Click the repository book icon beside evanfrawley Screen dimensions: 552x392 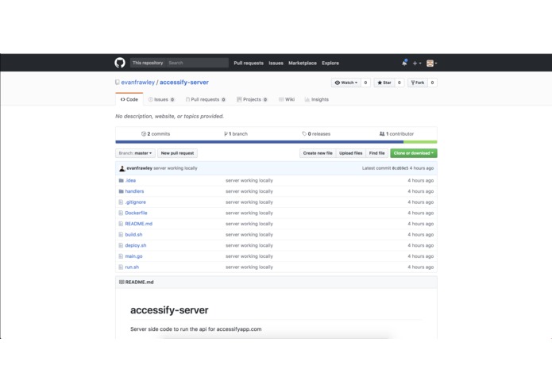pos(118,83)
